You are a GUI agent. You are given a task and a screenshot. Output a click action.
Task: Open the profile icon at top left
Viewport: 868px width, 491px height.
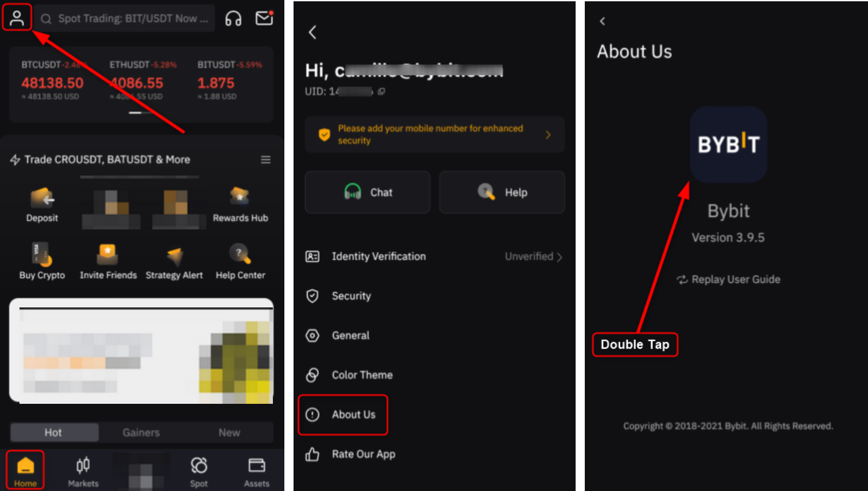17,18
